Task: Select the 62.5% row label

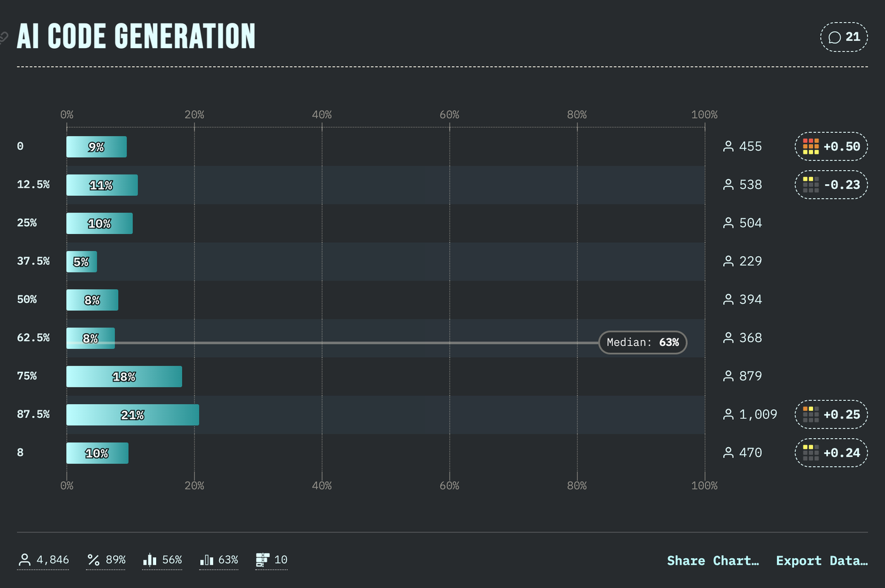Action: point(34,338)
